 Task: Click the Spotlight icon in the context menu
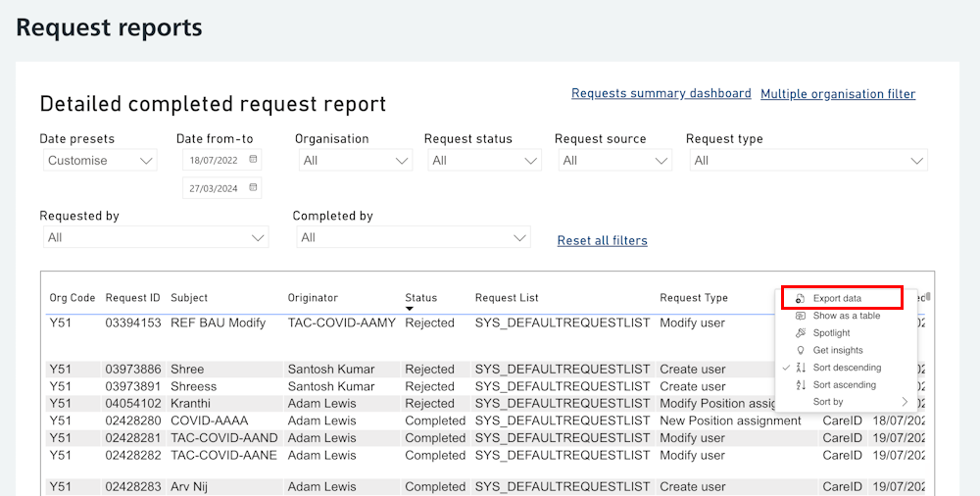800,332
